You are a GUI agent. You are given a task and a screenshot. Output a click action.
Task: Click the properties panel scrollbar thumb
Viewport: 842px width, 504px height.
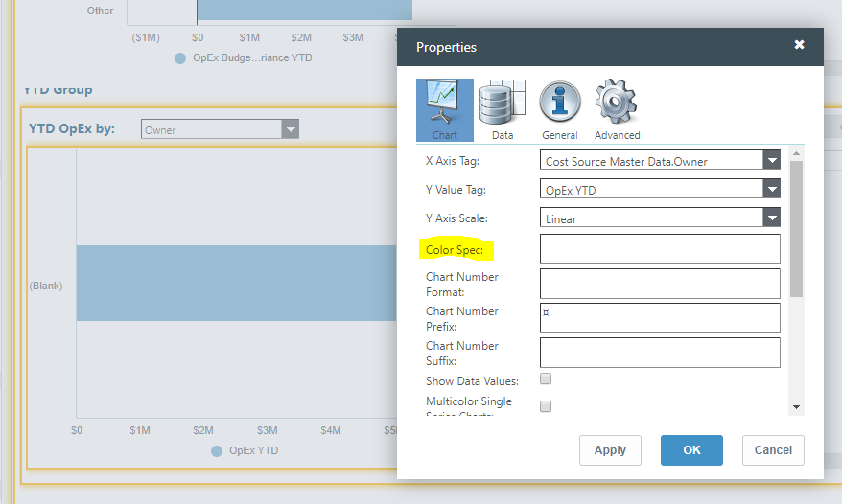(796, 229)
